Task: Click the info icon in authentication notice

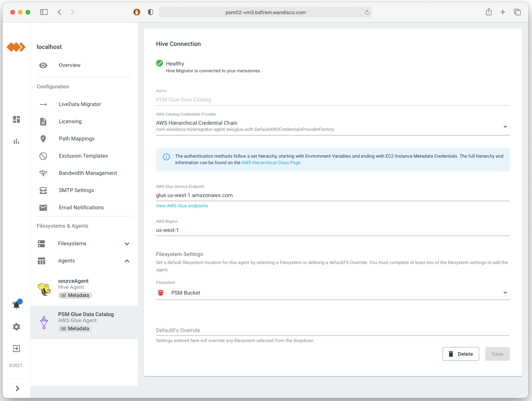Action: (166, 157)
